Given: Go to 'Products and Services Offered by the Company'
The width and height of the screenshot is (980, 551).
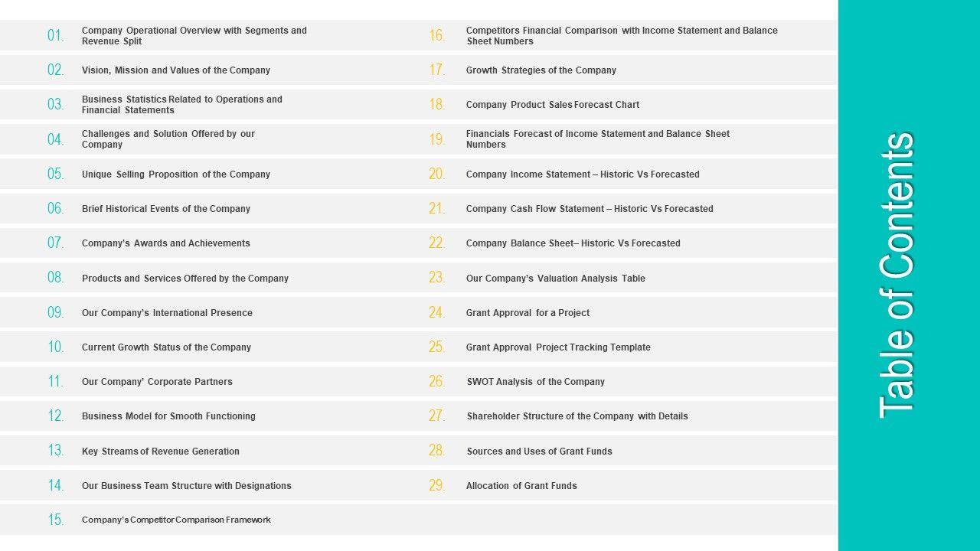Looking at the screenshot, I should point(185,279).
